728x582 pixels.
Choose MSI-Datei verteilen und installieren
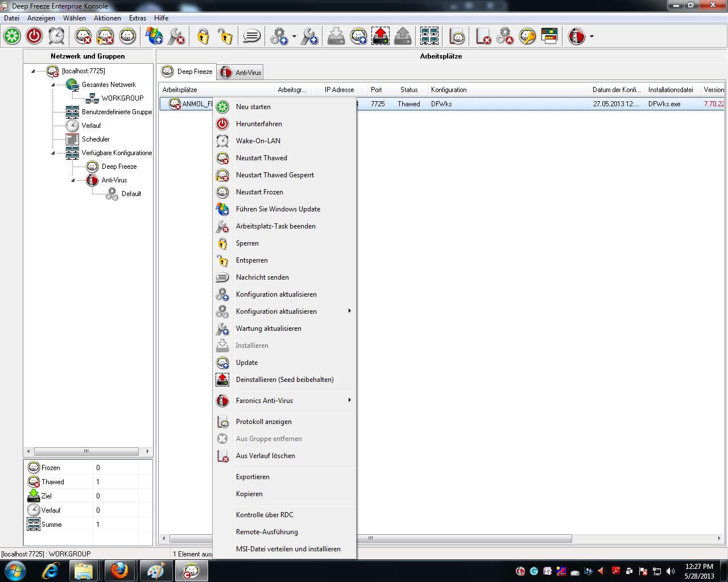284,549
